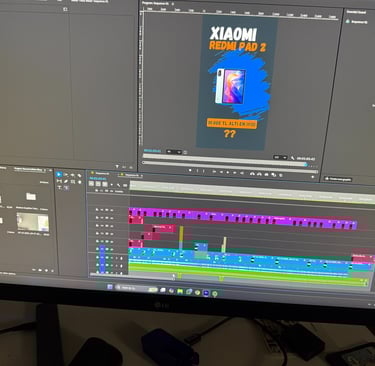The width and height of the screenshot is (375, 366).
Task: Select the Slip tool
Action: (59, 181)
